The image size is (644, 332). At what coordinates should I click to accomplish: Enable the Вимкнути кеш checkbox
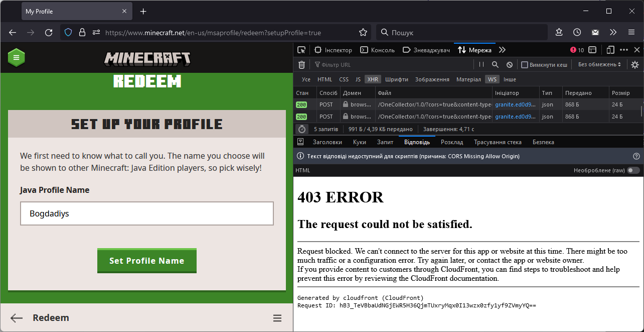pyautogui.click(x=525, y=64)
